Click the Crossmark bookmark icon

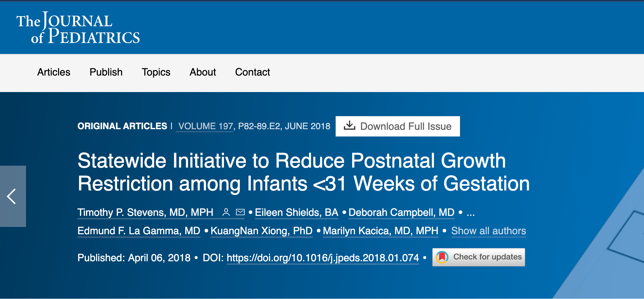point(442,257)
